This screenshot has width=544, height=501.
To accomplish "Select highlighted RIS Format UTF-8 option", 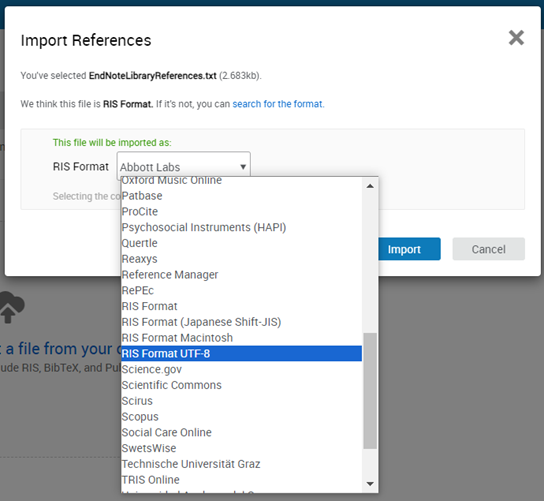I will (x=241, y=354).
